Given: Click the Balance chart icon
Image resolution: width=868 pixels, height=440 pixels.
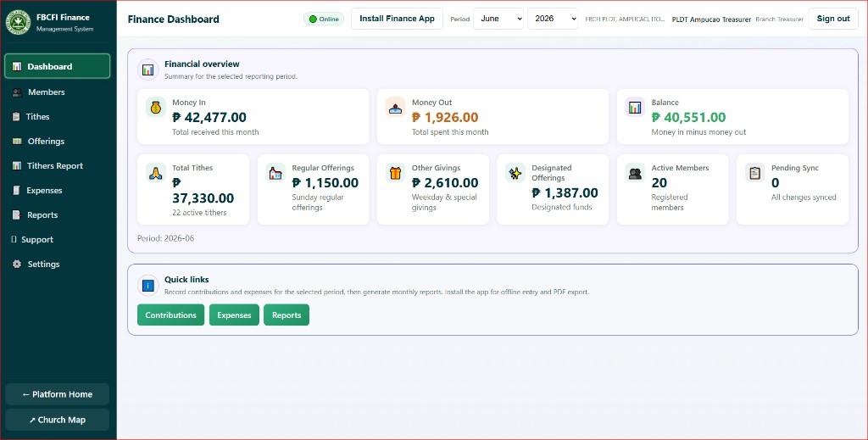Looking at the screenshot, I should point(635,108).
